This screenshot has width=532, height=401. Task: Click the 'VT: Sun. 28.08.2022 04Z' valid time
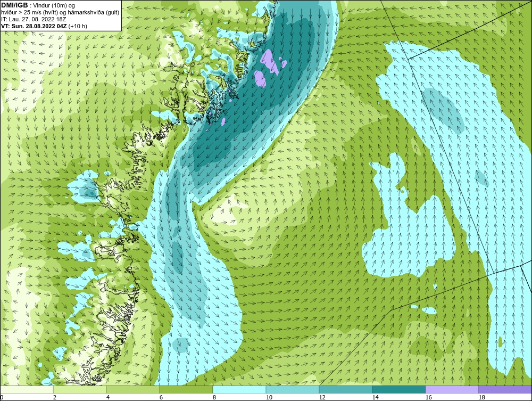(x=34, y=26)
